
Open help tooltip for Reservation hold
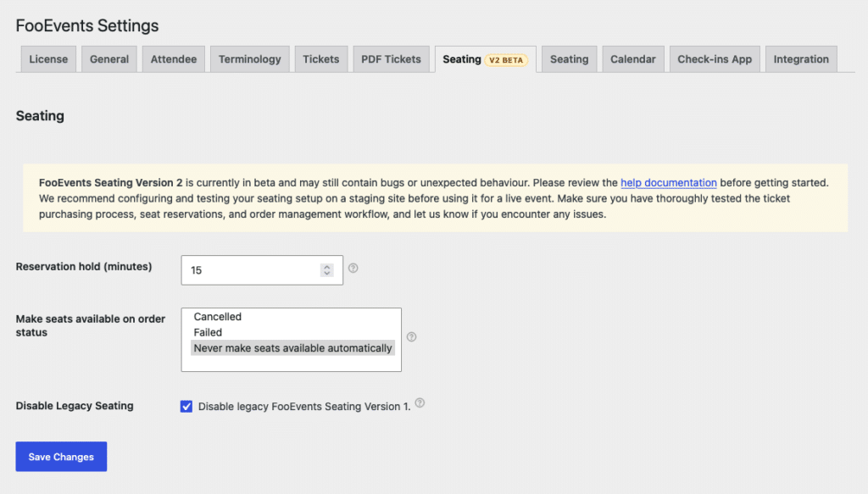point(353,269)
